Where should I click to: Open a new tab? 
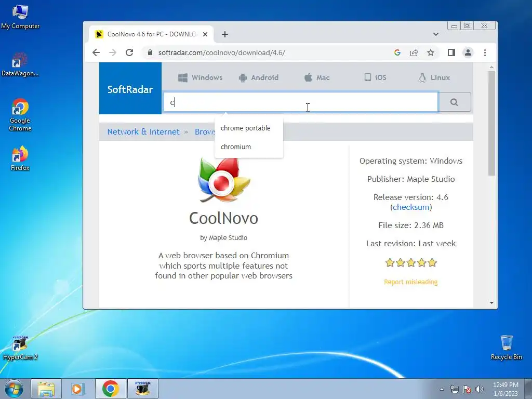coord(224,34)
